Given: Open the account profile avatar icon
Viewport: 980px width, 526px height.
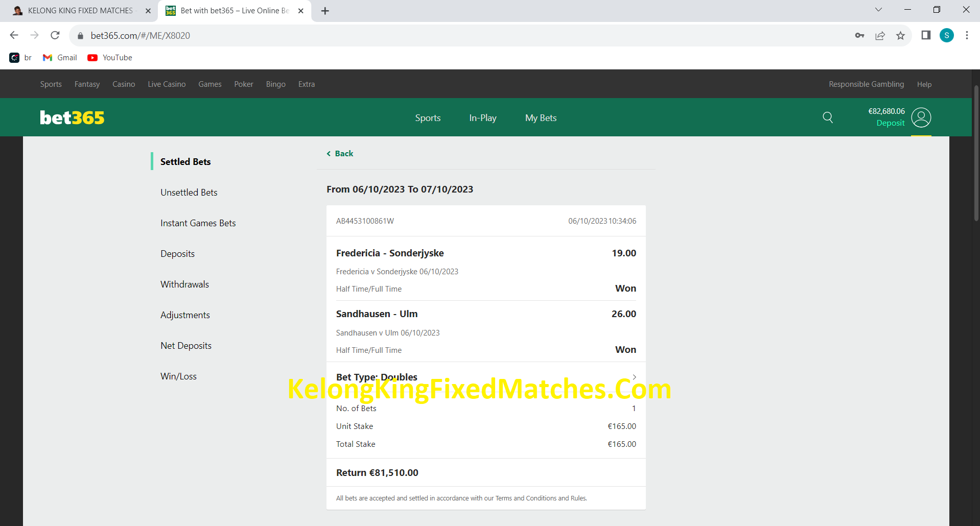Looking at the screenshot, I should pos(921,117).
